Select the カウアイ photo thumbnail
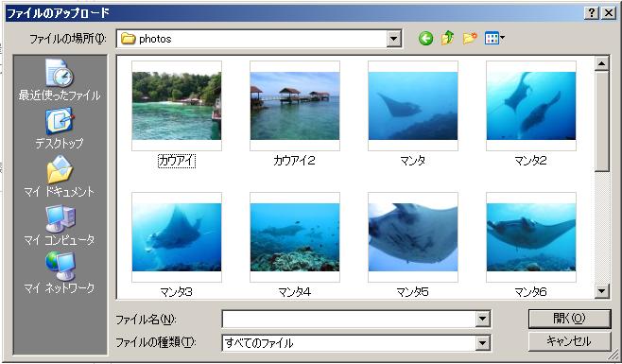The width and height of the screenshot is (622, 364). [x=177, y=106]
